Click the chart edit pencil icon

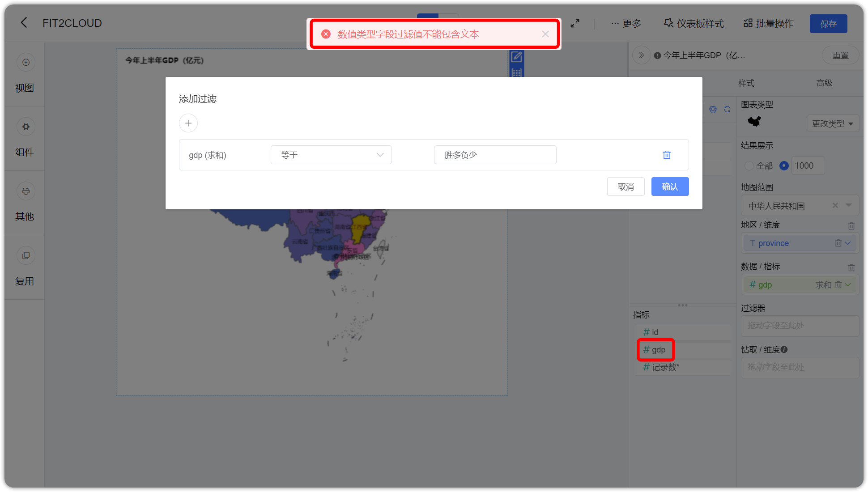[516, 57]
